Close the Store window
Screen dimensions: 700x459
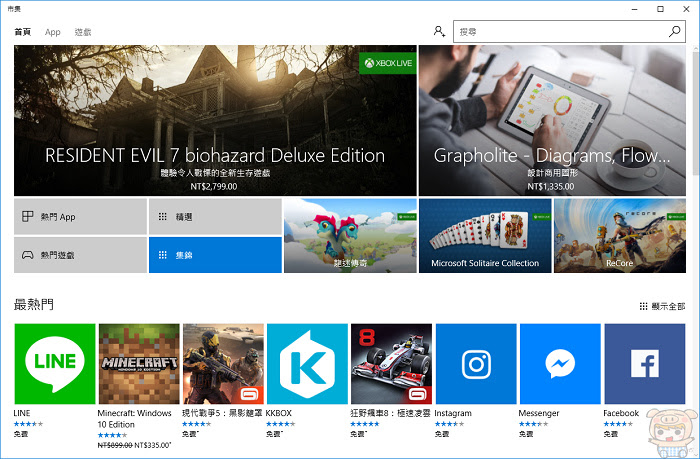click(686, 9)
